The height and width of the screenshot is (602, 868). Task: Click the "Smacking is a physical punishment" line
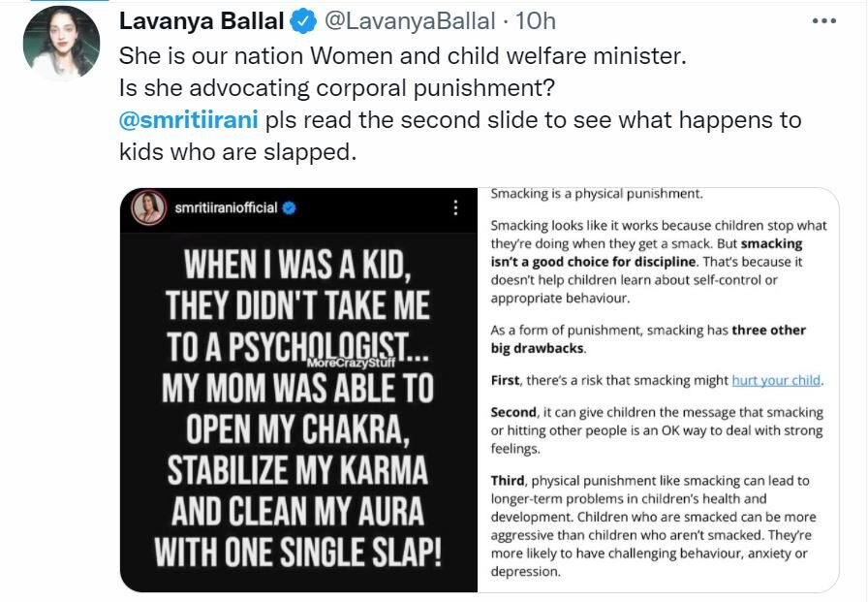point(597,194)
